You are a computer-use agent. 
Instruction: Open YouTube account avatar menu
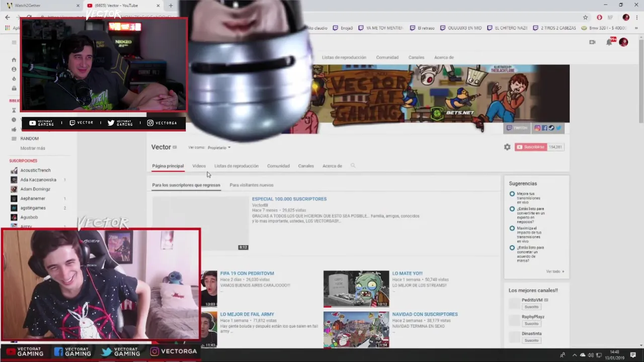pos(623,42)
